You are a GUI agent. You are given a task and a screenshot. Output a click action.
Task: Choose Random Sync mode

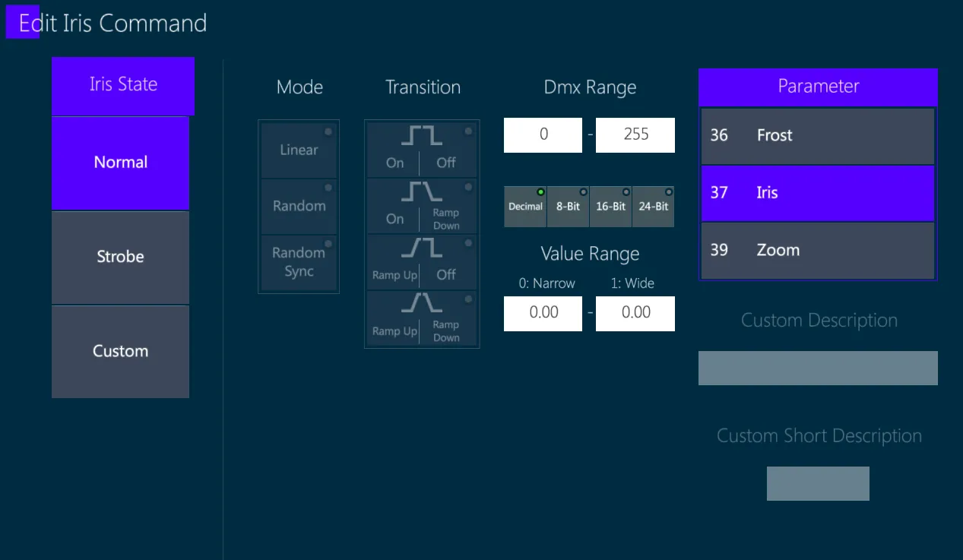299,262
